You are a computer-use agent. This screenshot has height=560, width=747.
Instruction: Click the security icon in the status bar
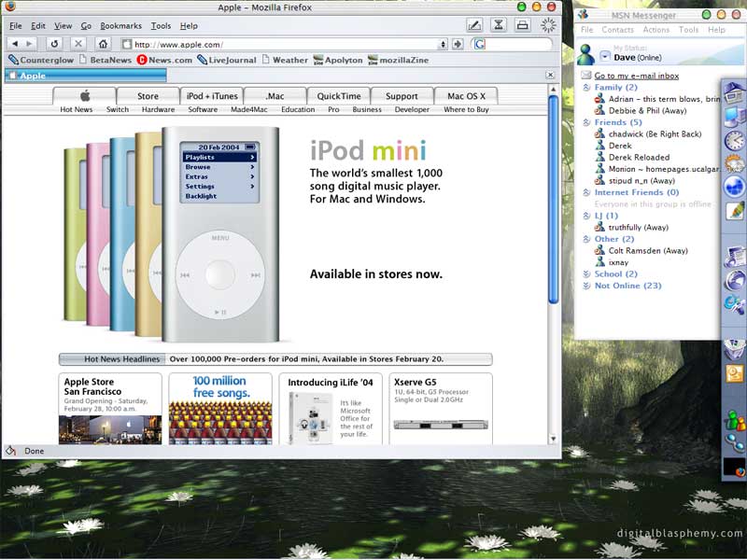pos(10,451)
